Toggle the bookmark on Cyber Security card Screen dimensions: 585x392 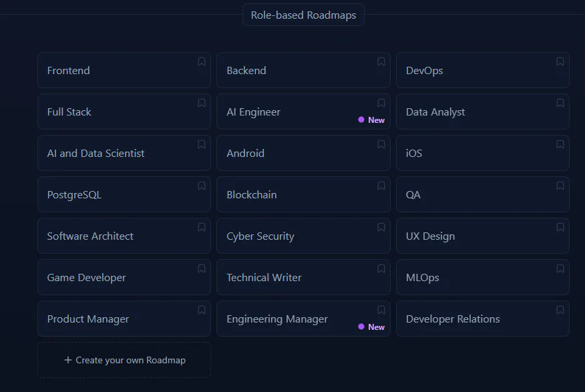coord(381,227)
